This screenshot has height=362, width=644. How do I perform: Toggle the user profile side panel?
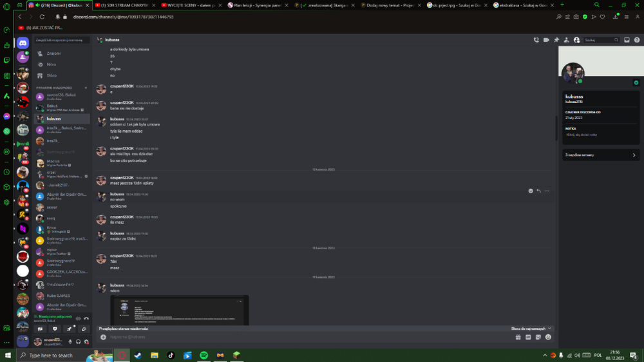coord(576,40)
